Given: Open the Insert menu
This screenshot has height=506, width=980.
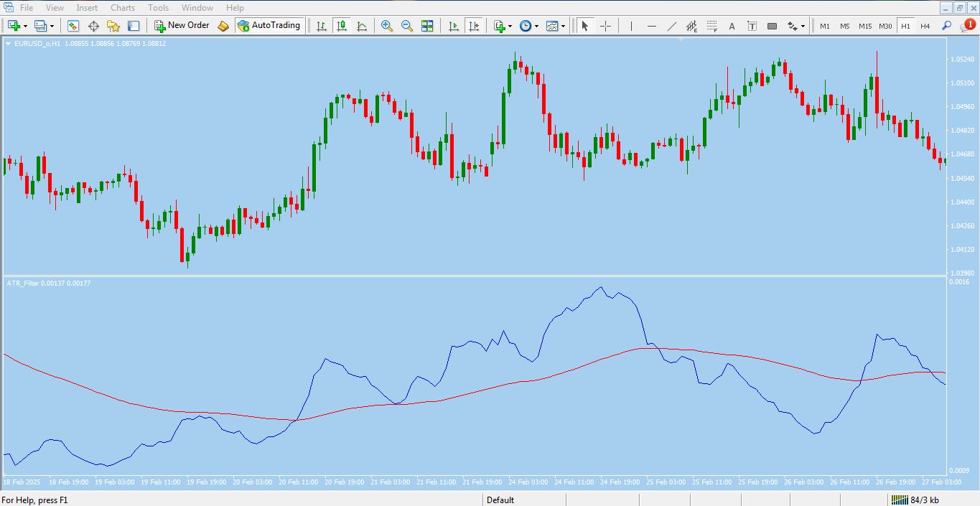Looking at the screenshot, I should (87, 8).
